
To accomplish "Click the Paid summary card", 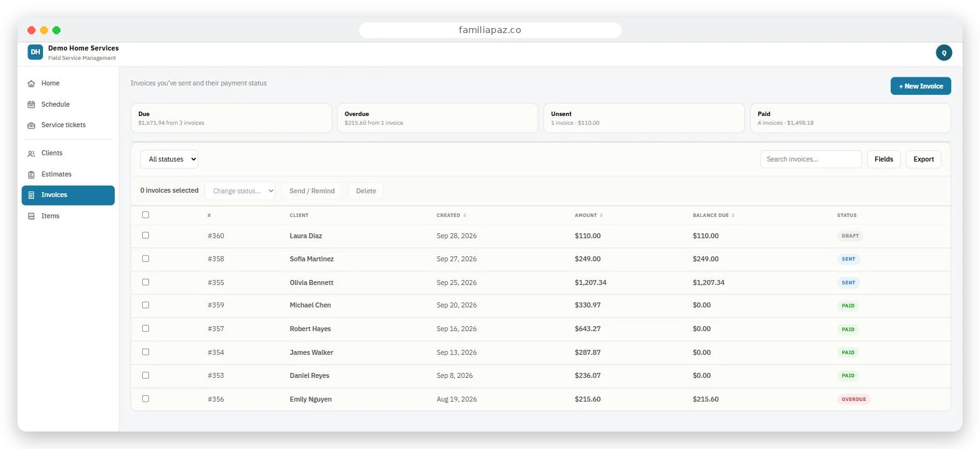I will point(850,118).
